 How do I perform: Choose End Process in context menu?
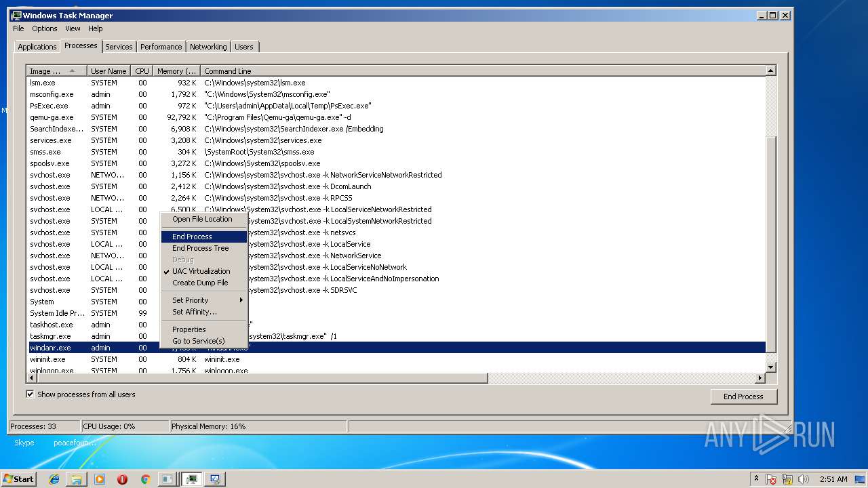pyautogui.click(x=203, y=237)
